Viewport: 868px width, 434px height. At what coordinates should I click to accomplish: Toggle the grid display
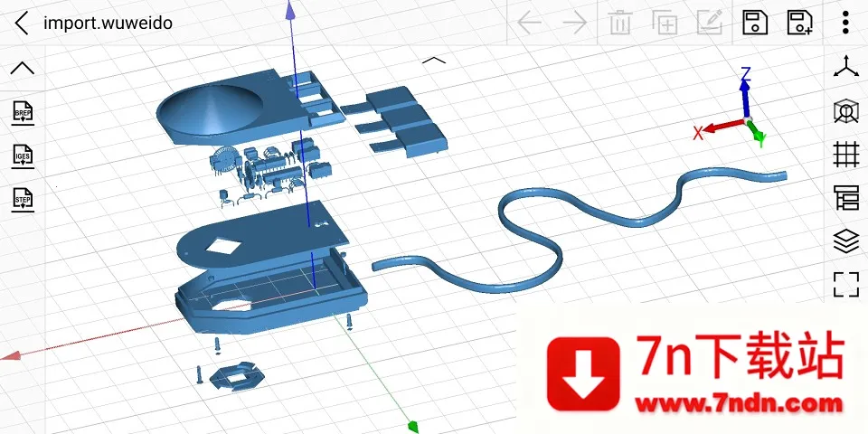[845, 154]
